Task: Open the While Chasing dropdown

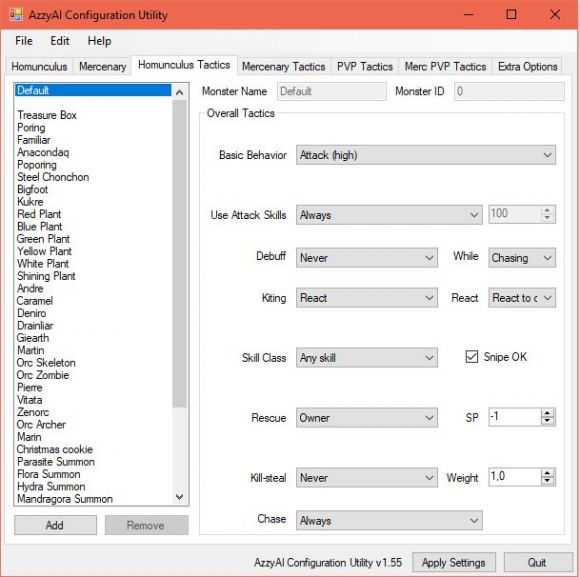Action: click(x=522, y=258)
